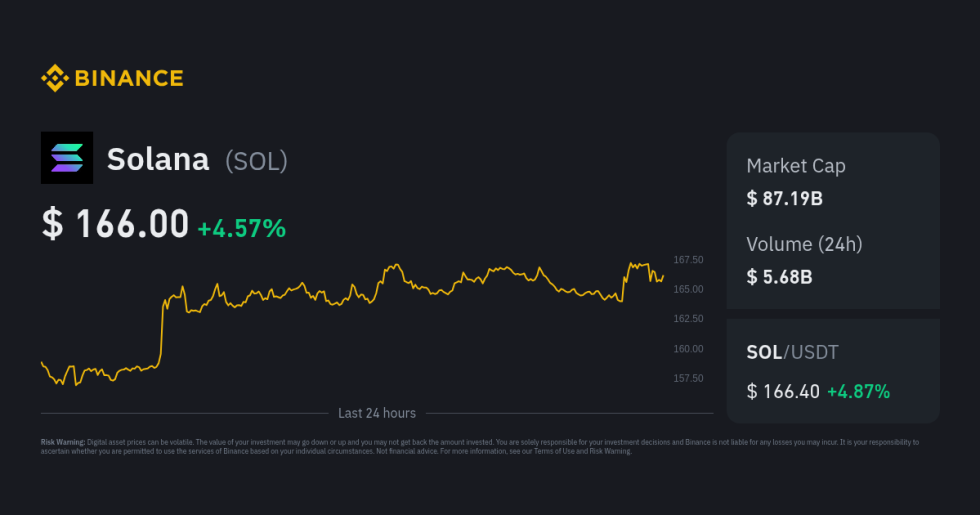Viewport: 980px width, 515px height.
Task: Click the BINANCE wordmark text
Action: coord(129,78)
